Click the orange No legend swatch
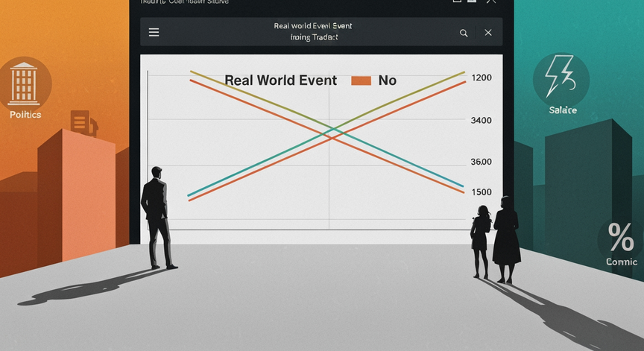644x351 pixels. pos(361,80)
